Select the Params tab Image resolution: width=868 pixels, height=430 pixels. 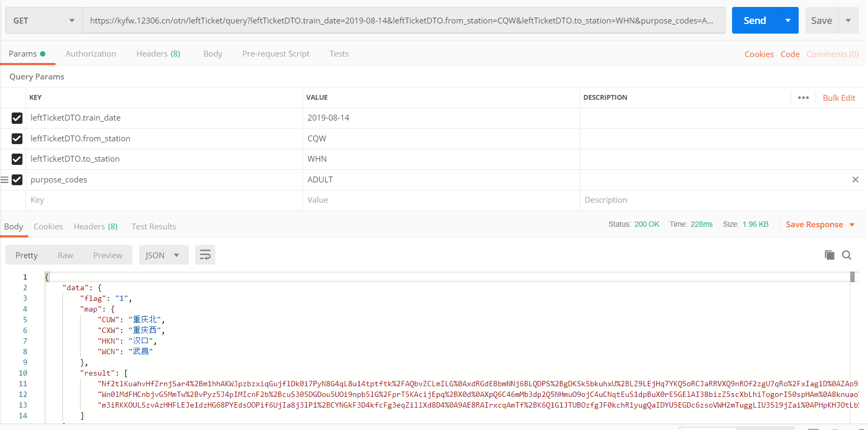[27, 54]
